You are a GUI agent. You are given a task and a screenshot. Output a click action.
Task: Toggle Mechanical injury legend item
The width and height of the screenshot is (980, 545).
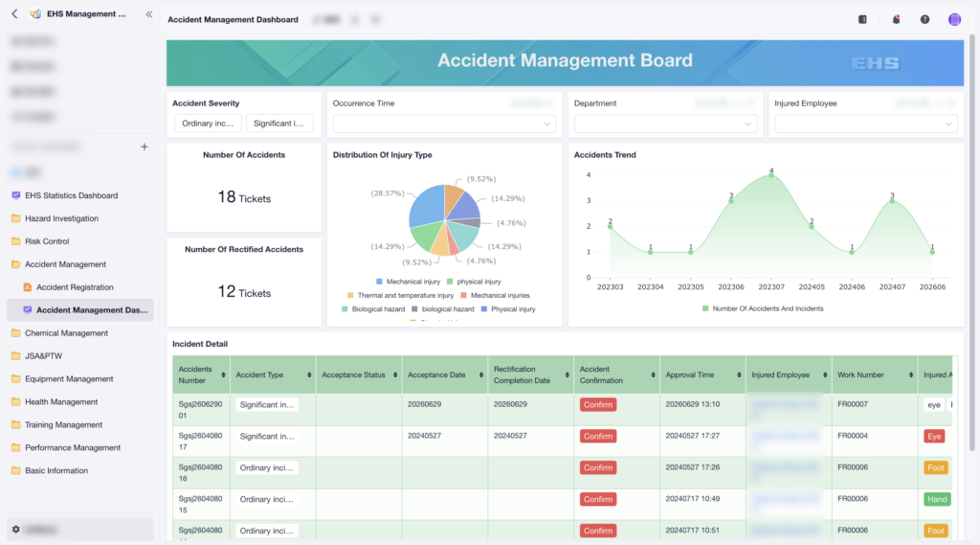(408, 282)
